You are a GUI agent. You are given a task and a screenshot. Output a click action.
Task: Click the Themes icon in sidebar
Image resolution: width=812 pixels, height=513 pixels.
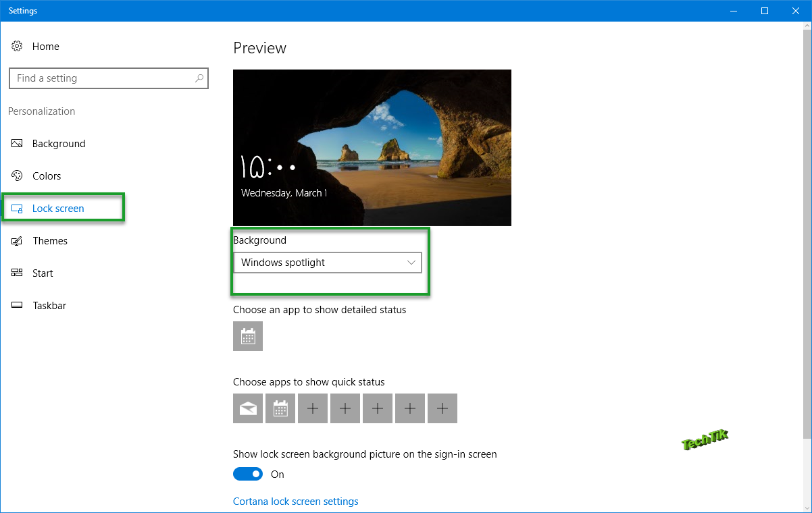(17, 241)
